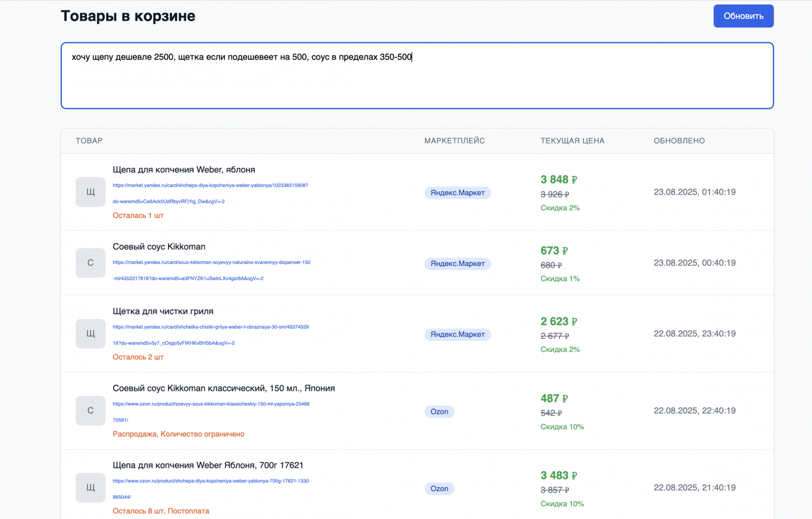This screenshot has width=812, height=519.
Task: Select the Ozon badge for Kikkoman classic sauce
Action: 439,411
